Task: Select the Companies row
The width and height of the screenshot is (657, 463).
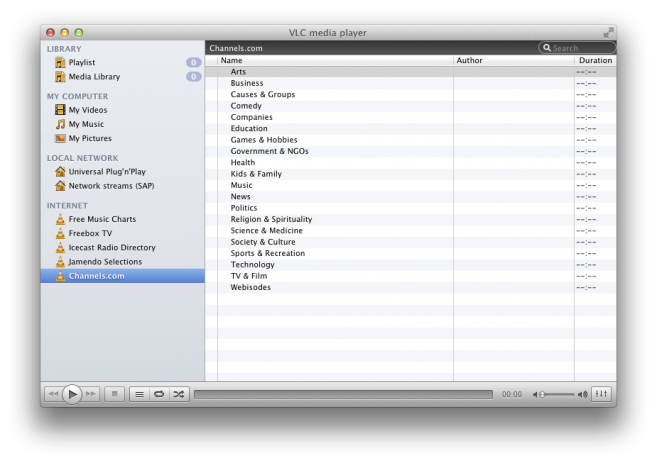Action: 411,117
